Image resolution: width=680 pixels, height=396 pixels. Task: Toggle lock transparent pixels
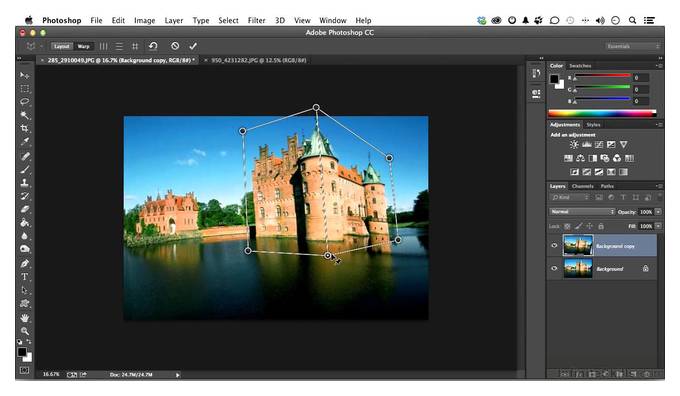[567, 226]
